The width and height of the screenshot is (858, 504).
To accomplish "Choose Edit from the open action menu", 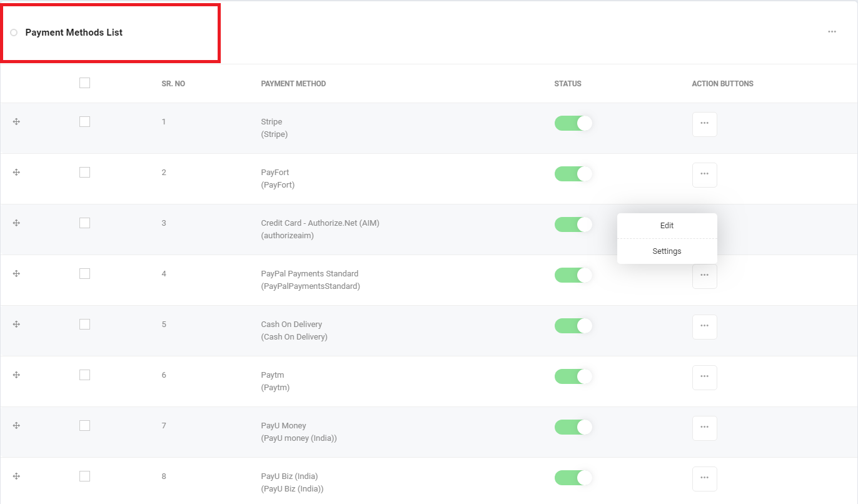I will pyautogui.click(x=667, y=226).
